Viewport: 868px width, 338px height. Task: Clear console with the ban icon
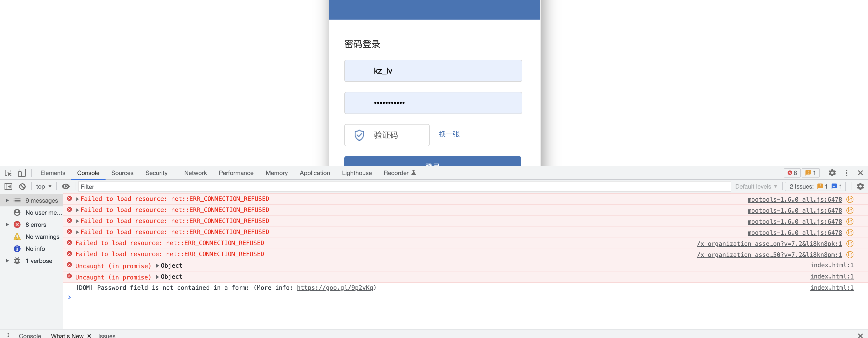click(x=22, y=187)
